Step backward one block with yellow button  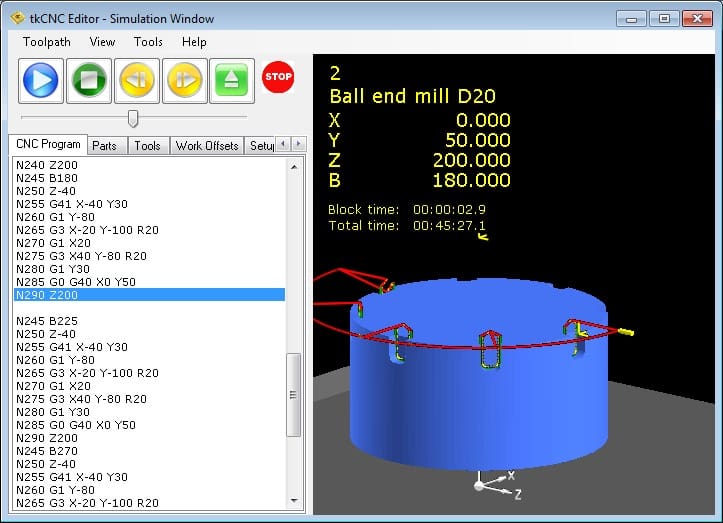(136, 81)
